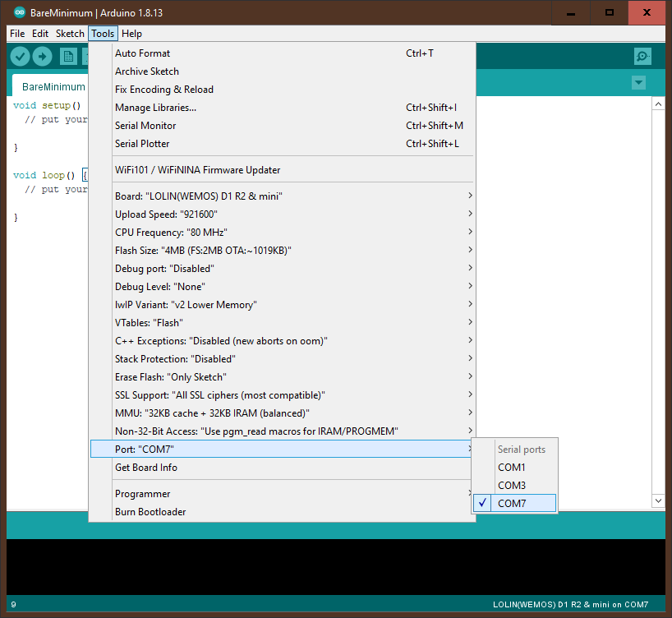The image size is (672, 618).
Task: Expand the Erase Flash submenu
Action: (282, 377)
